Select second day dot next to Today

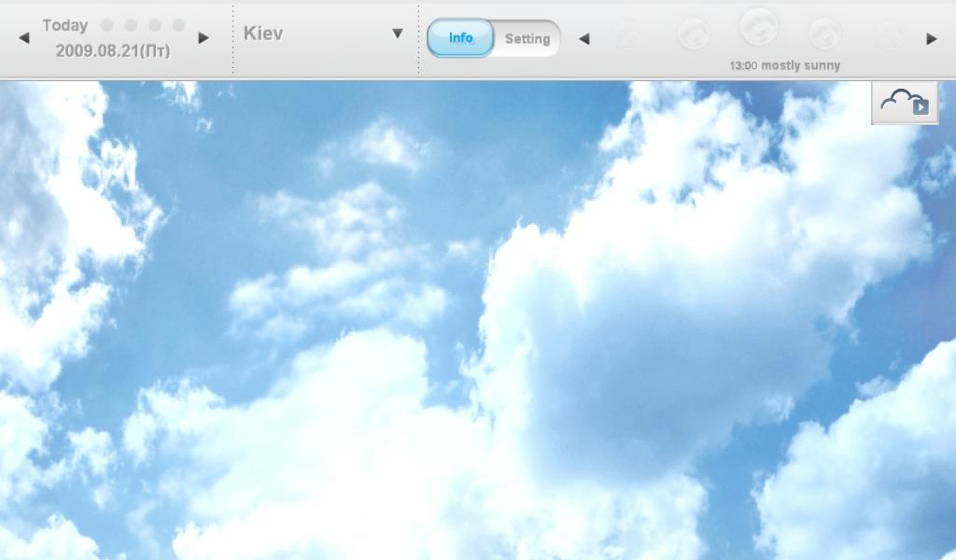coord(131,25)
